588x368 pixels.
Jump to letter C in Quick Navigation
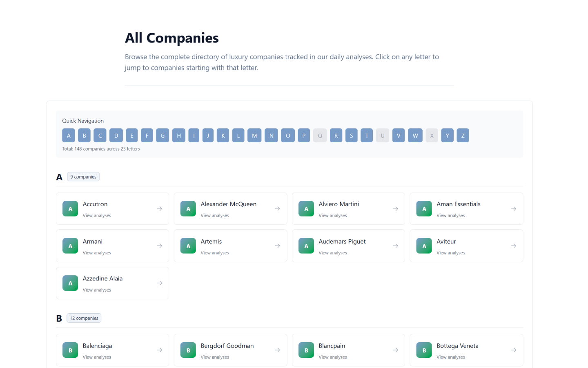tap(100, 135)
